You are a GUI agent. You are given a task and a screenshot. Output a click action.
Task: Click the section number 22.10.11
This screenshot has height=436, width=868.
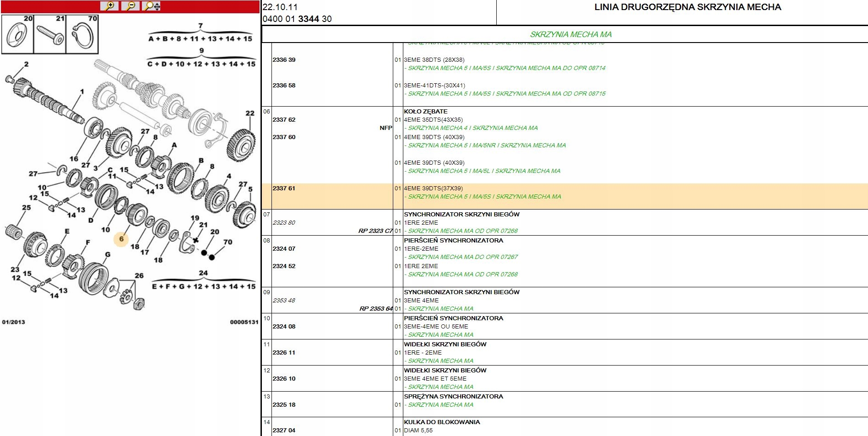pos(280,7)
